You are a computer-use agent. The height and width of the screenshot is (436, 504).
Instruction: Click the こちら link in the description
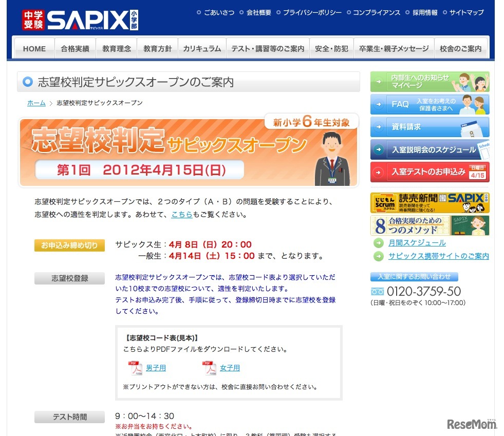tap(181, 214)
